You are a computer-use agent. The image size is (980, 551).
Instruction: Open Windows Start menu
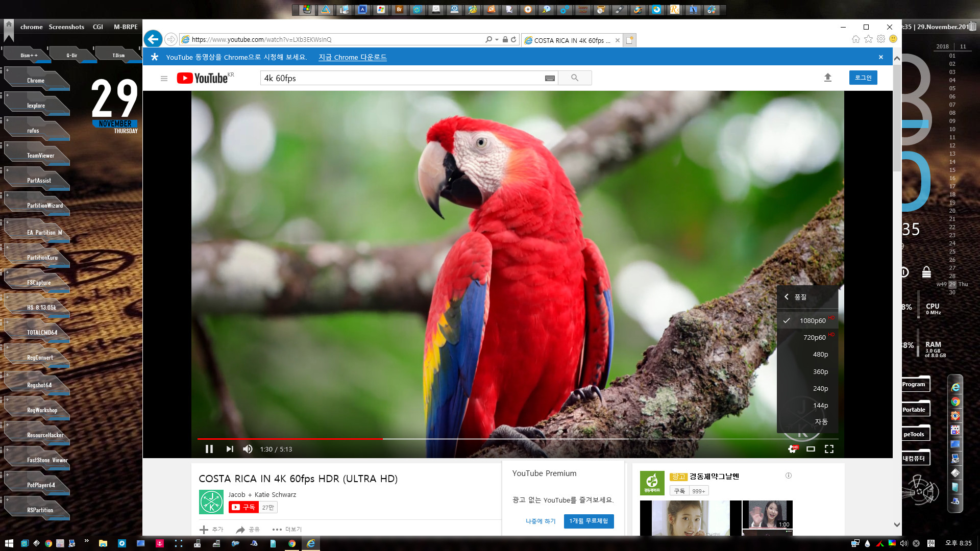coord(9,543)
